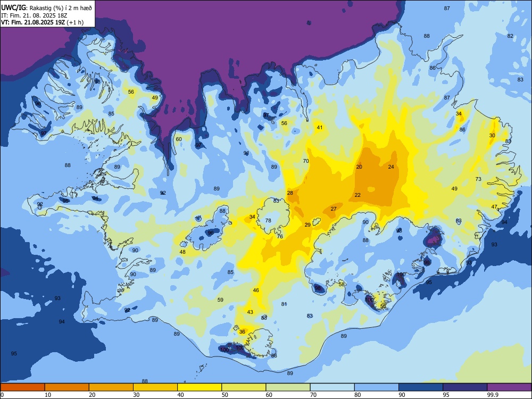Image resolution: width=532 pixels, height=399 pixels.
Task: Pick the 60–70% pale green legend swatch
Action: [288, 387]
